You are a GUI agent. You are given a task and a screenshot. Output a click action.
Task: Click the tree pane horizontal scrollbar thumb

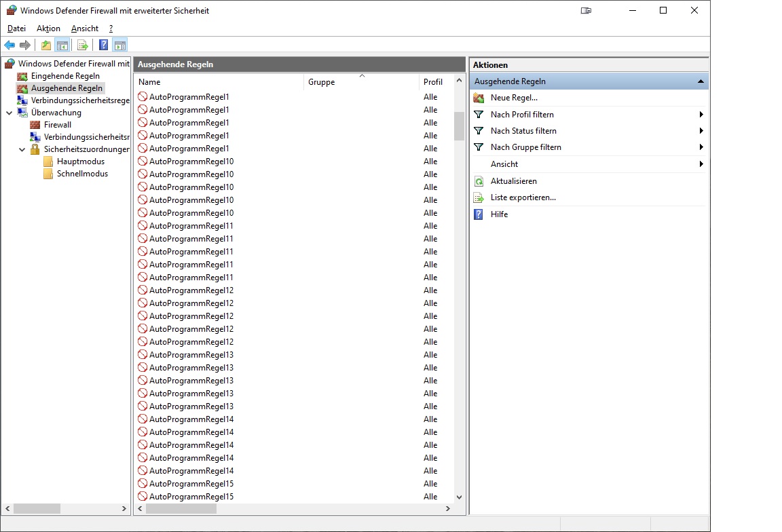(x=37, y=508)
